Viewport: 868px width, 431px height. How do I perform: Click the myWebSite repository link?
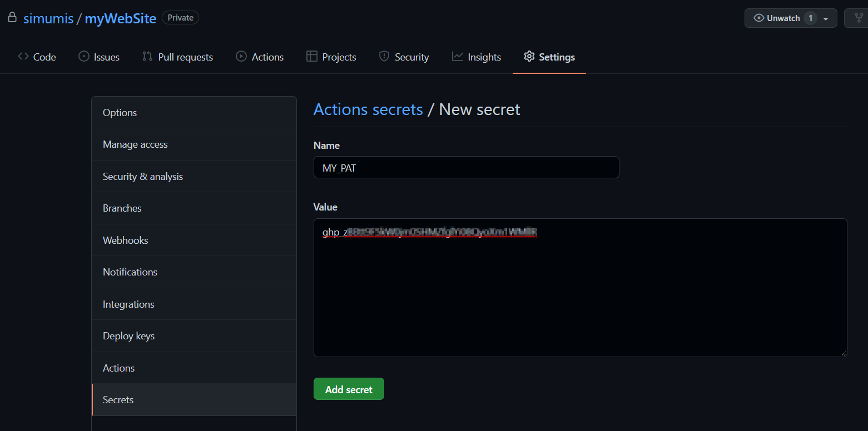[x=120, y=18]
